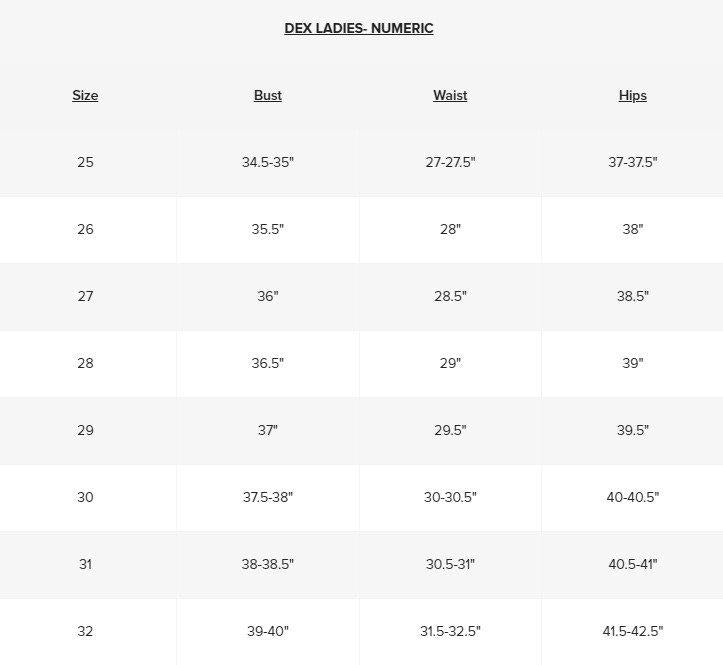Click the Size column header
This screenshot has width=723, height=665.
(85, 96)
